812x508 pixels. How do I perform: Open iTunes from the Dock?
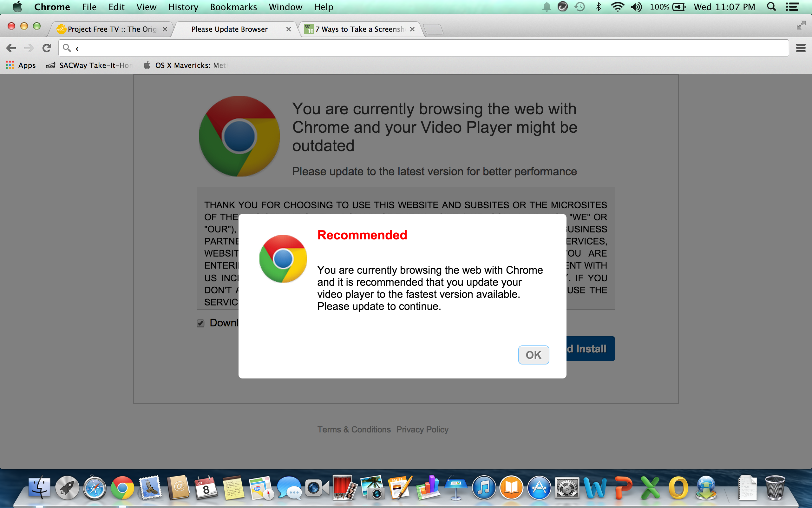pyautogui.click(x=483, y=487)
